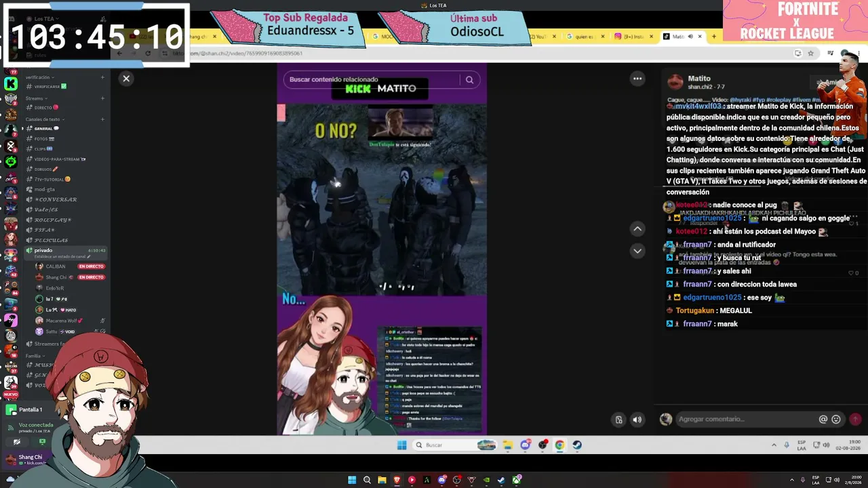This screenshot has width=868, height=488.
Task: Go to previous TikTok video with up arrow
Action: pyautogui.click(x=637, y=229)
